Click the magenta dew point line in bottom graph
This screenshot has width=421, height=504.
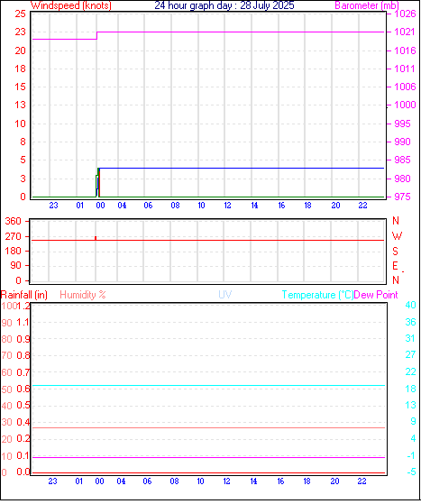(208, 457)
